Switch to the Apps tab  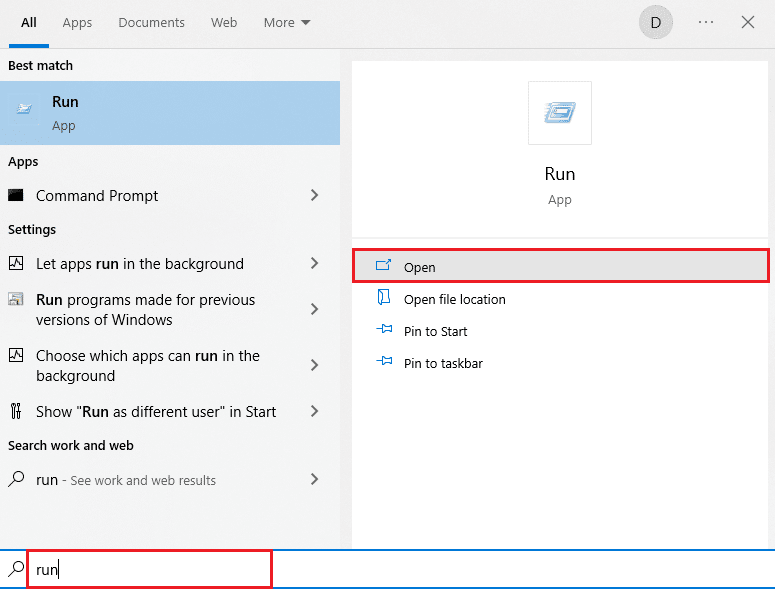(x=77, y=22)
